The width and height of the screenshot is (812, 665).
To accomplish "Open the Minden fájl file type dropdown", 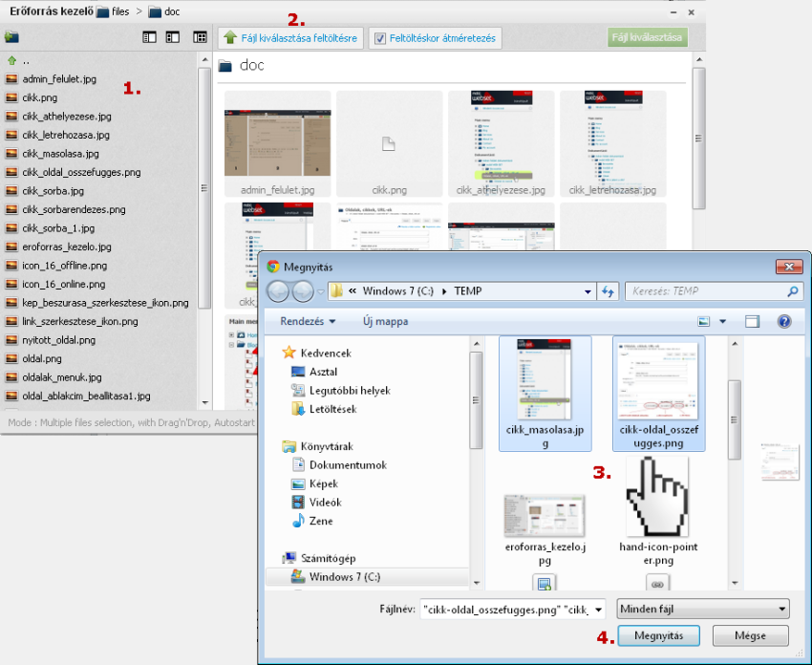I will tap(703, 609).
